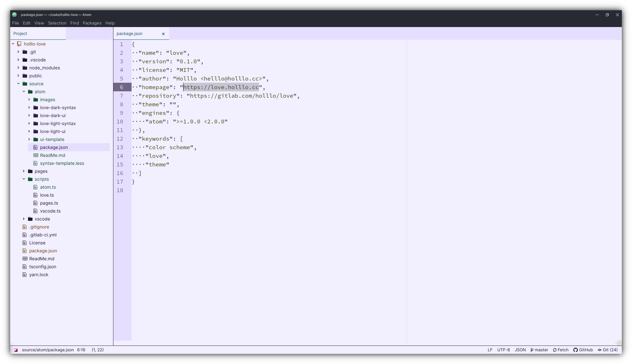Expand the vscode folder under source

pos(24,219)
